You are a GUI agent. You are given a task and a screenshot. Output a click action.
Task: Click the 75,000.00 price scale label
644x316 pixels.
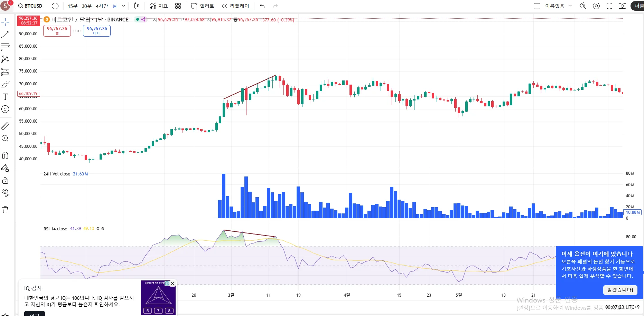click(x=28, y=71)
